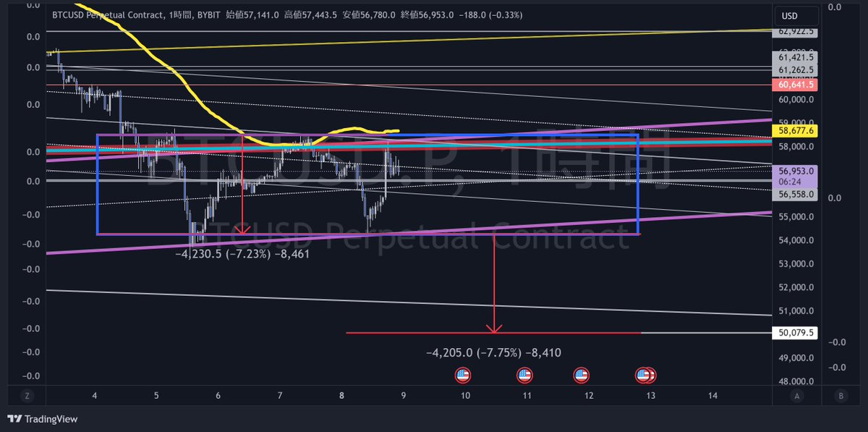
Task: Click date 14 on the time axis
Action: [713, 396]
